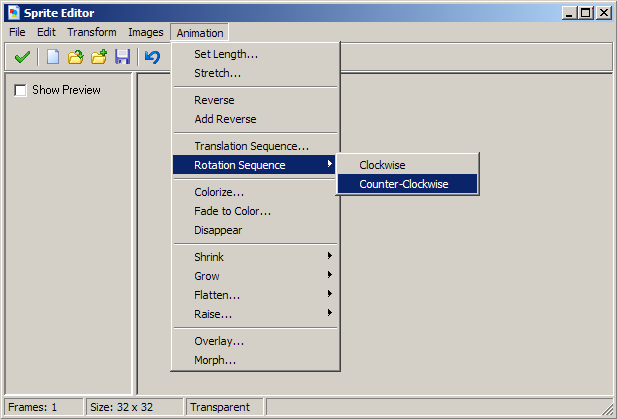This screenshot has width=617, height=419.
Task: Open the Images menu
Action: (146, 32)
